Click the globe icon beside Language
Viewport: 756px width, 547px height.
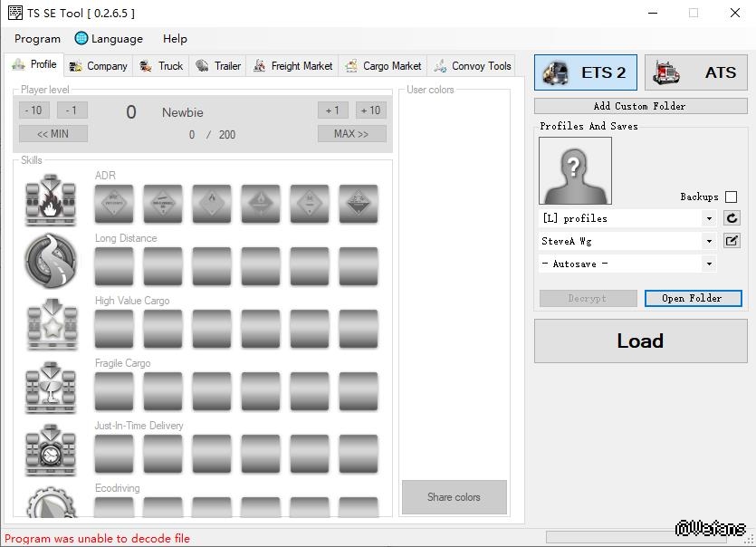pos(81,38)
